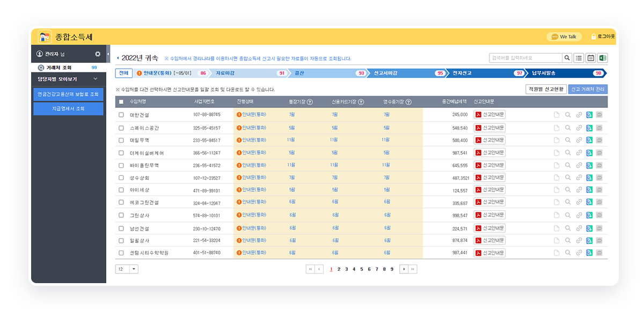Click the help icon next to 신용카드기장
The height and width of the screenshot is (318, 644).
click(361, 102)
